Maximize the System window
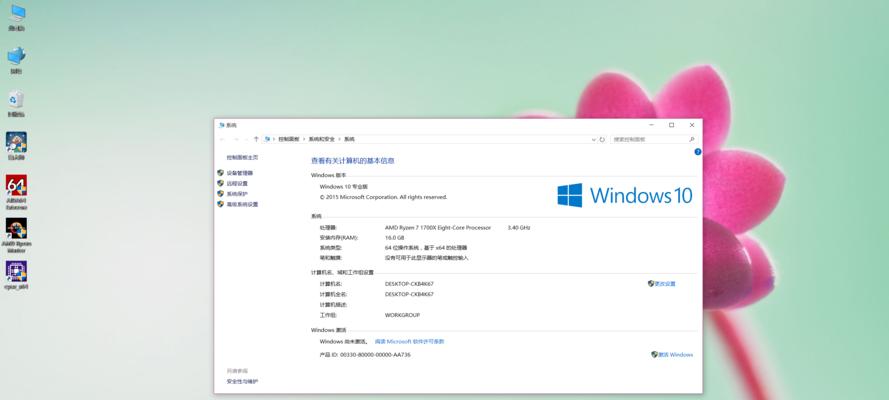The width and height of the screenshot is (889, 400). (x=671, y=125)
